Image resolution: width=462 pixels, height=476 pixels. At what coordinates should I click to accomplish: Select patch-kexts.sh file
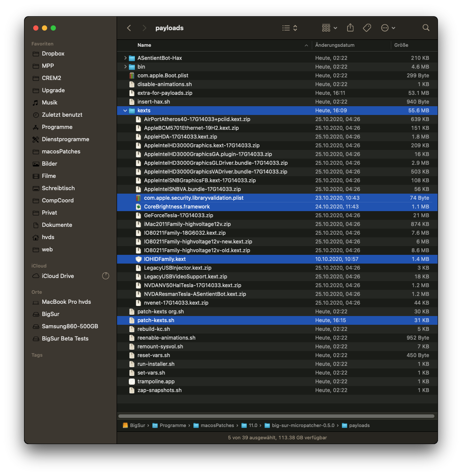click(277, 320)
